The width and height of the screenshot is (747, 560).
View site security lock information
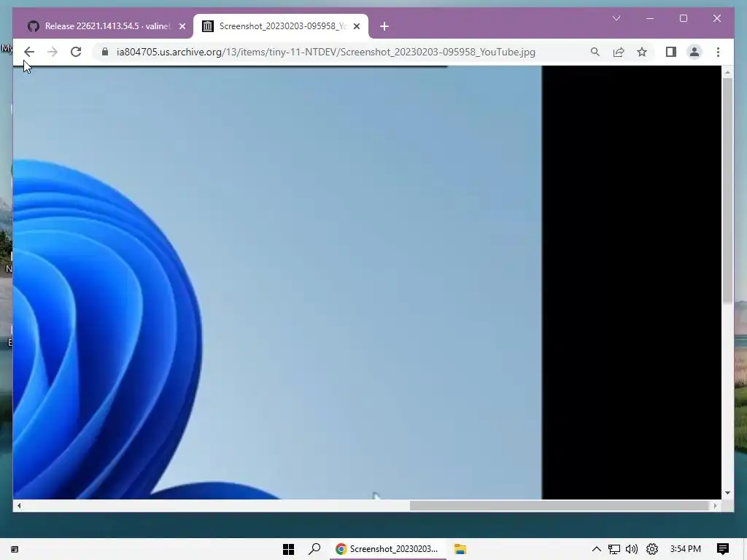coord(105,52)
